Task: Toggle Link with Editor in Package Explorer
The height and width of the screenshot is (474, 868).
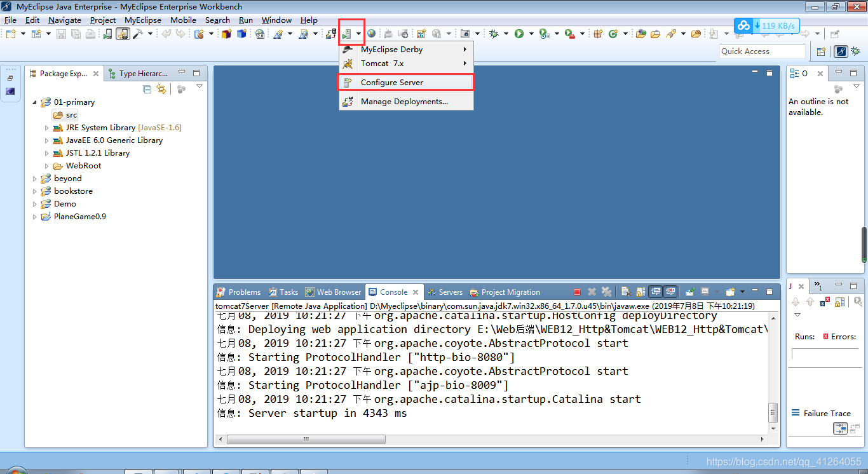Action: coord(161,90)
